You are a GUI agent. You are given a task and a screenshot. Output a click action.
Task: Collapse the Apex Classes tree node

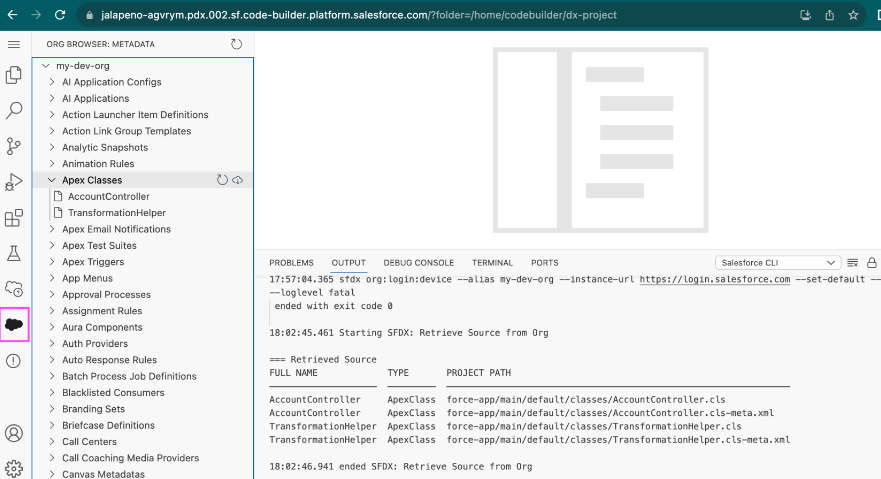point(52,180)
